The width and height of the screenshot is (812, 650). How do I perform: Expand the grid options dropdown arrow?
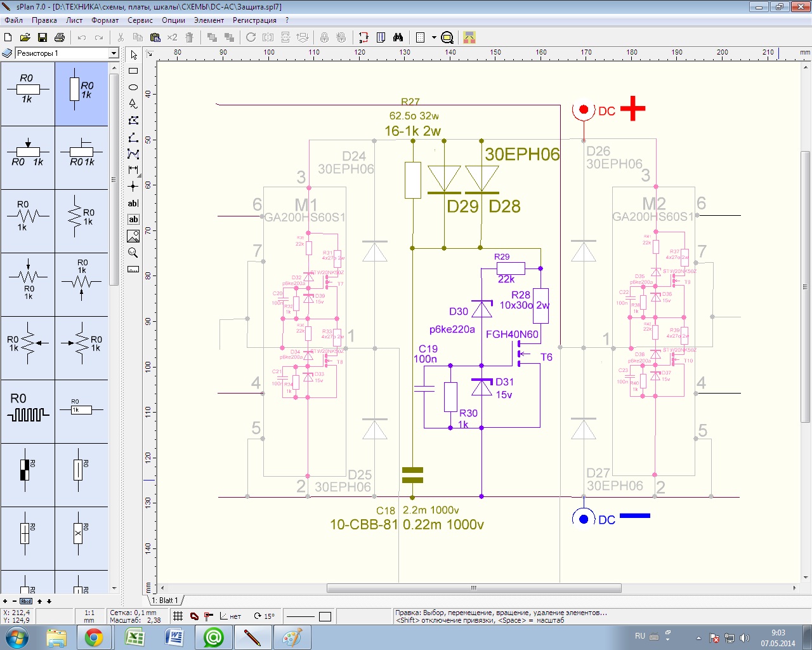tap(434, 37)
